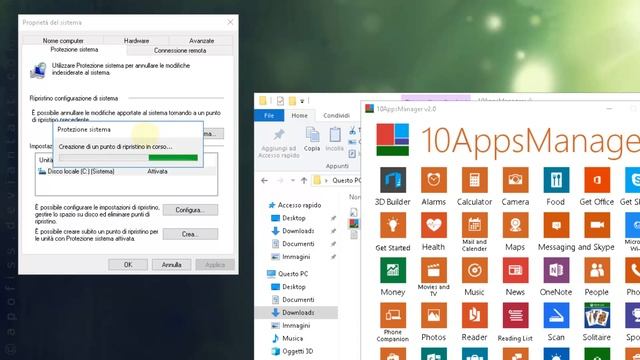The height and width of the screenshot is (360, 640).
Task: Open the Connessione remota tab
Action: [180, 51]
